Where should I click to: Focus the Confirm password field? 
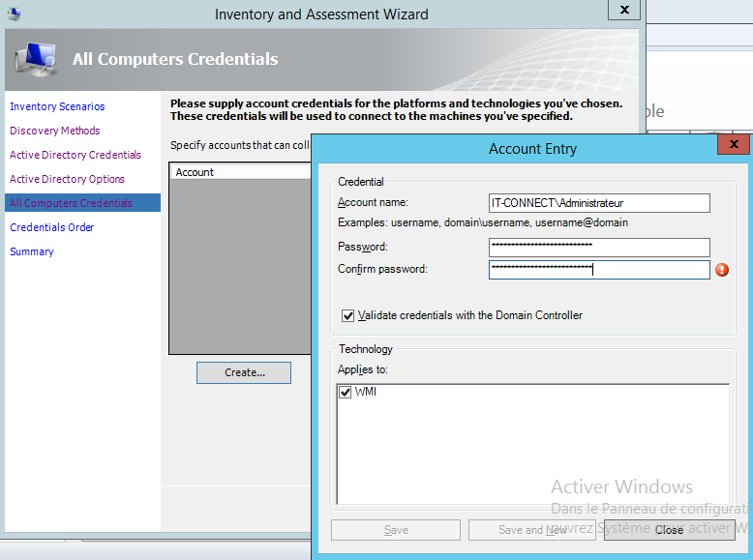coord(599,270)
